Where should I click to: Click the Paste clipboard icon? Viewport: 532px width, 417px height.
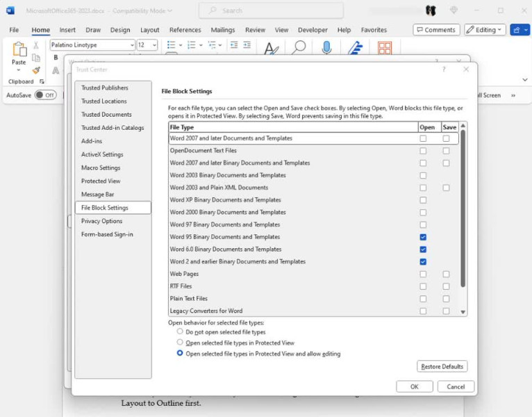tap(19, 49)
